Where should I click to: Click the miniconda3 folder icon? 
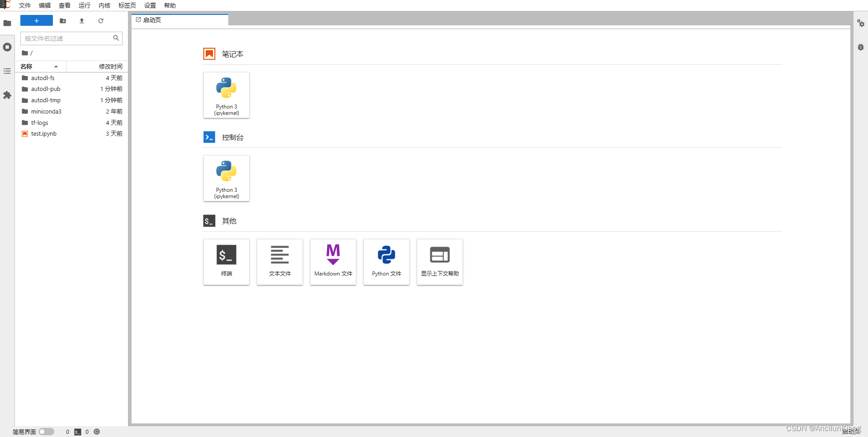[x=25, y=111]
